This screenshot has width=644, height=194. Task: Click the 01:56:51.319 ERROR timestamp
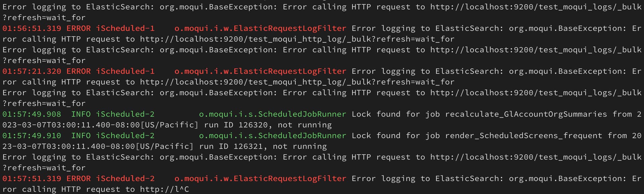(47, 28)
